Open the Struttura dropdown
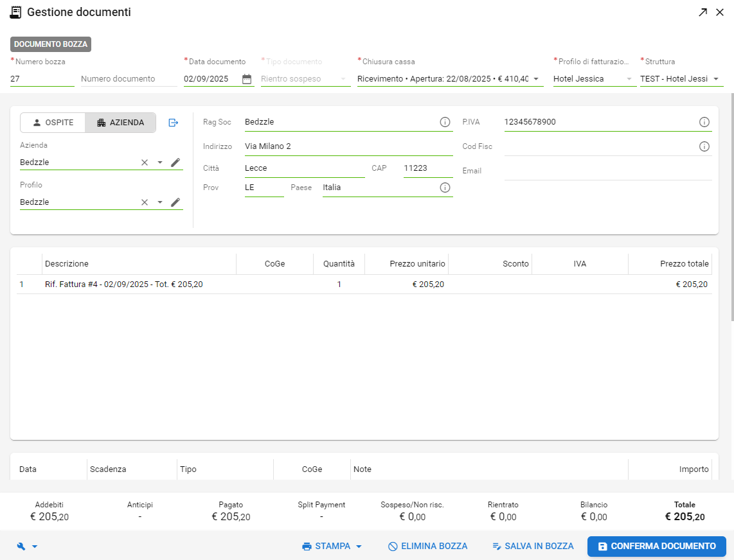Image resolution: width=734 pixels, height=560 pixels. point(716,79)
